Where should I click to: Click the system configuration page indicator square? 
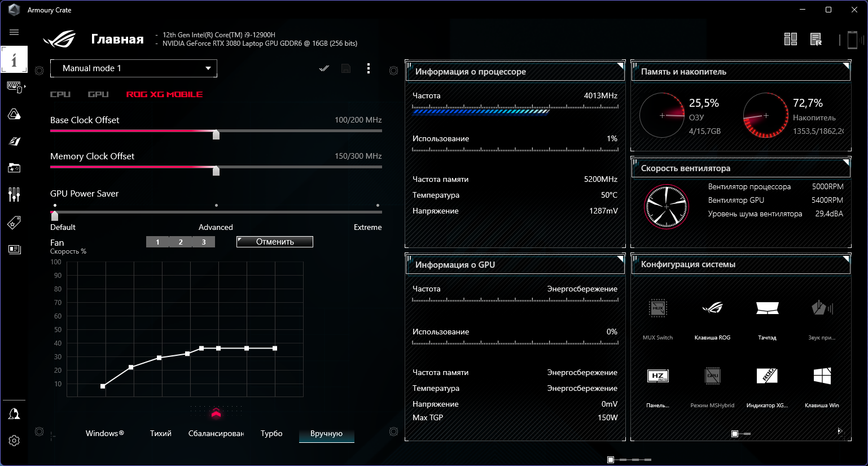(735, 434)
